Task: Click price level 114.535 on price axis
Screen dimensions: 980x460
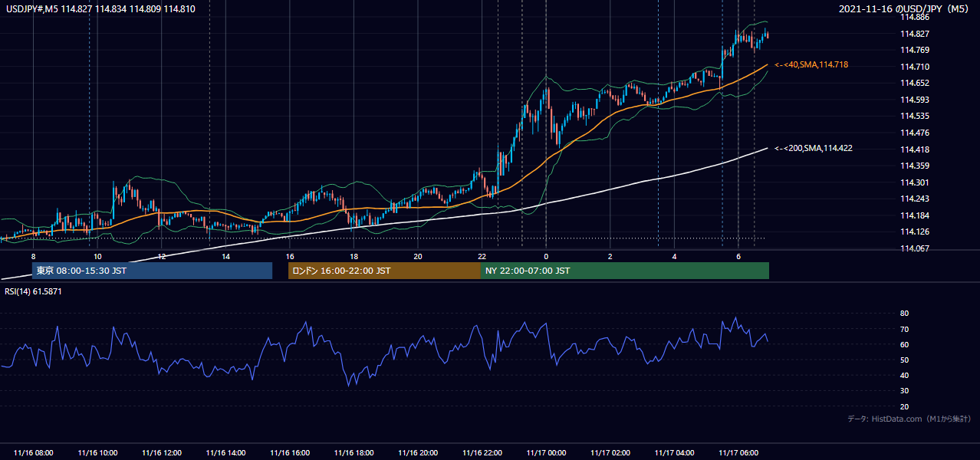Action: (x=915, y=117)
